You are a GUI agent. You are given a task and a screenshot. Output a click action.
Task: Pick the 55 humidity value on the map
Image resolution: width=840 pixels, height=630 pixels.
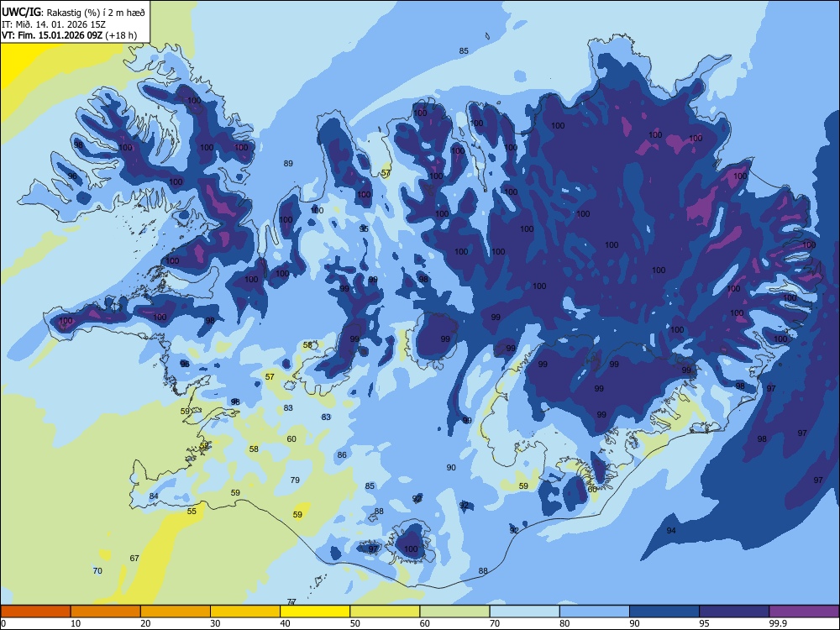point(192,511)
